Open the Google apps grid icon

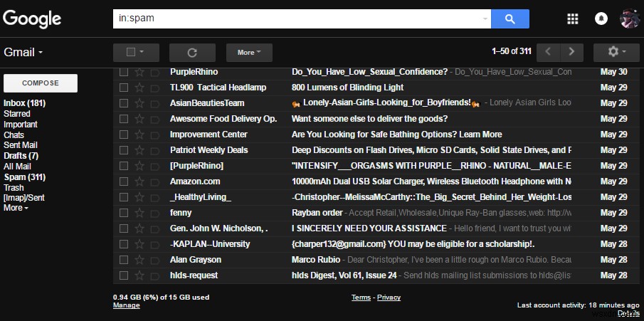tap(573, 19)
